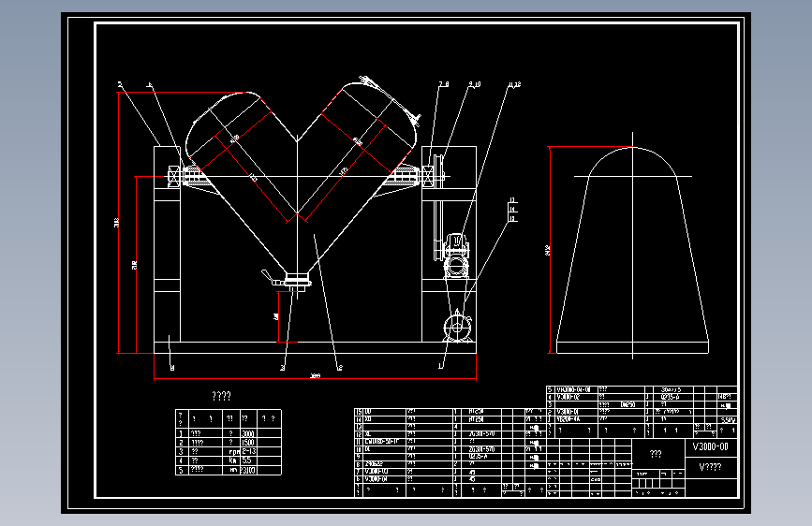Select the 1500 value in parameters table
The width and height of the screenshot is (812, 526).
[x=248, y=443]
